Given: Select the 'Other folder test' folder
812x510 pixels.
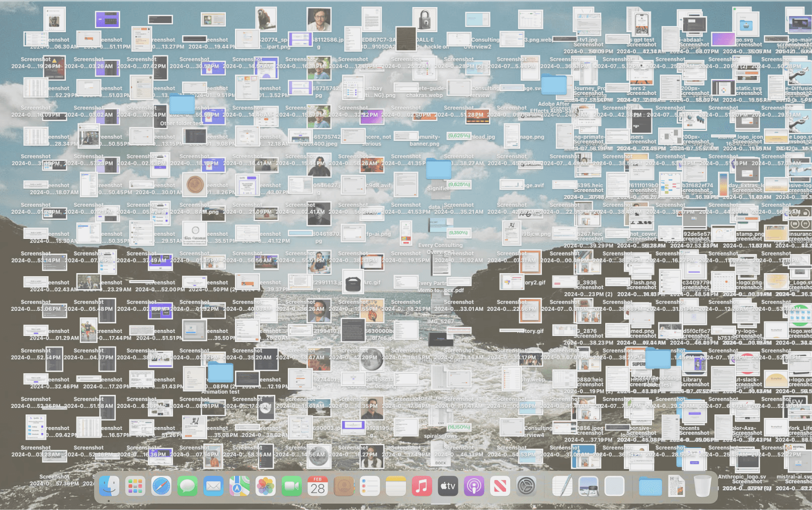Looking at the screenshot, I should (x=182, y=106).
